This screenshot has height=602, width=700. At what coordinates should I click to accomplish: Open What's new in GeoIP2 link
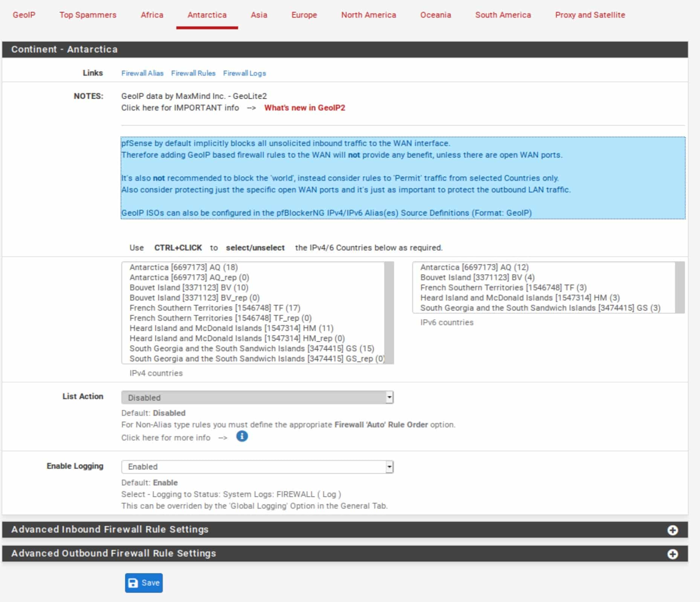coord(304,108)
